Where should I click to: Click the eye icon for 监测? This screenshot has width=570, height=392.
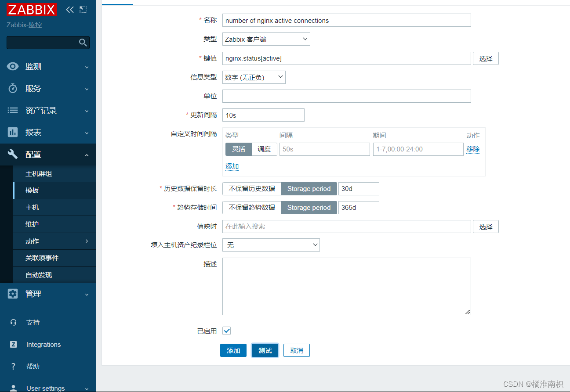[13, 66]
